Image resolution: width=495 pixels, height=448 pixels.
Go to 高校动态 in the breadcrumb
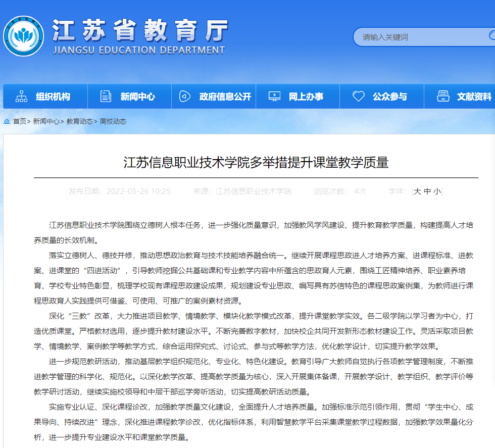tap(113, 122)
